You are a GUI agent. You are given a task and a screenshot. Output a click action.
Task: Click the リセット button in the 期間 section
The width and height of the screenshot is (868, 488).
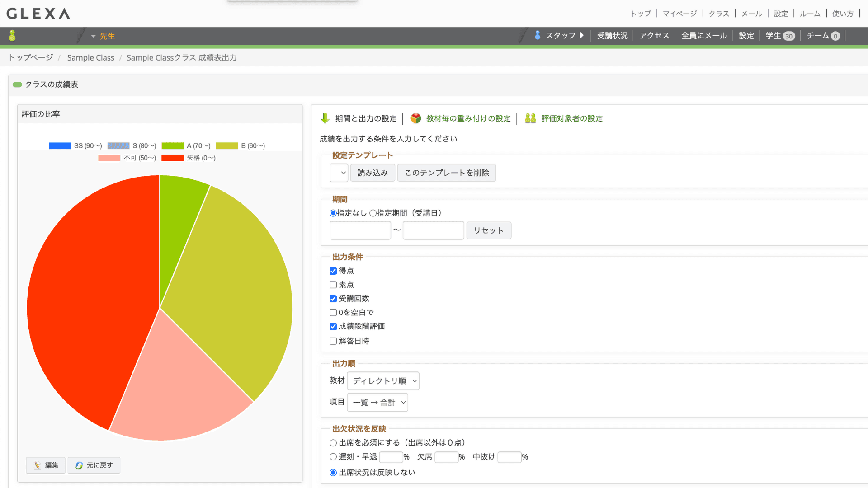click(x=489, y=230)
